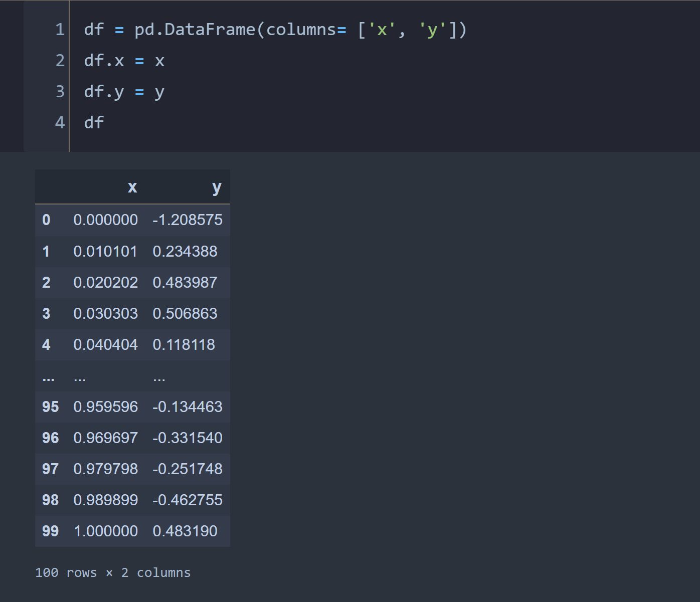Click the x value 0.959596
Viewport: 700px width, 602px height.
(x=105, y=407)
